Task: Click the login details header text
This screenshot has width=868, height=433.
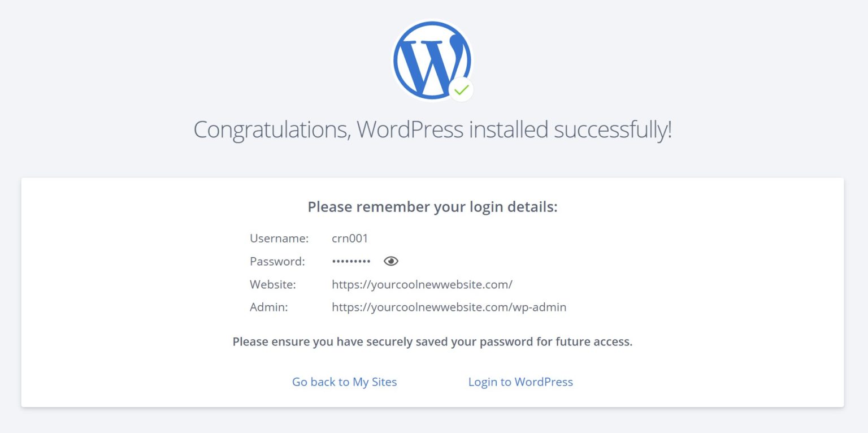Action: pyautogui.click(x=432, y=207)
